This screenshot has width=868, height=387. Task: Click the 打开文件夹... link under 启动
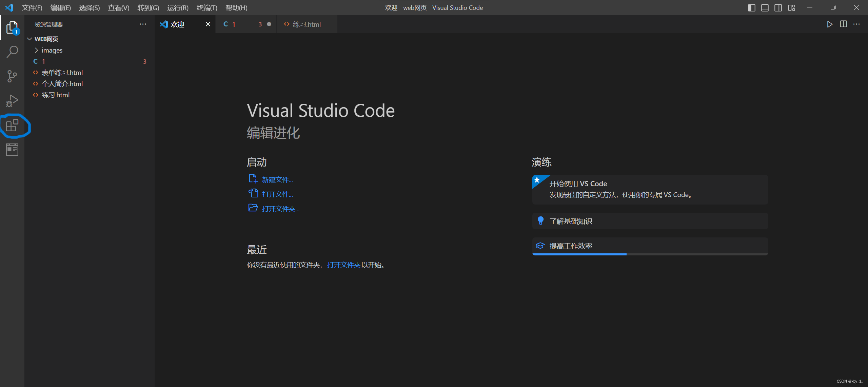pyautogui.click(x=281, y=209)
